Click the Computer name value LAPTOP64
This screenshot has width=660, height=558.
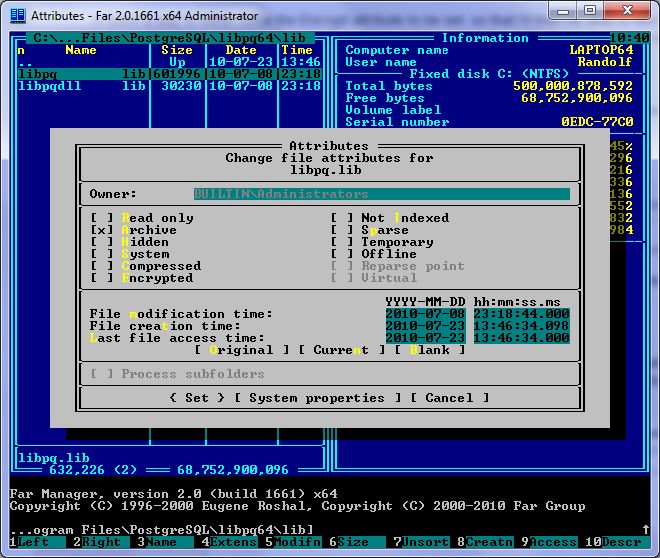(601, 50)
